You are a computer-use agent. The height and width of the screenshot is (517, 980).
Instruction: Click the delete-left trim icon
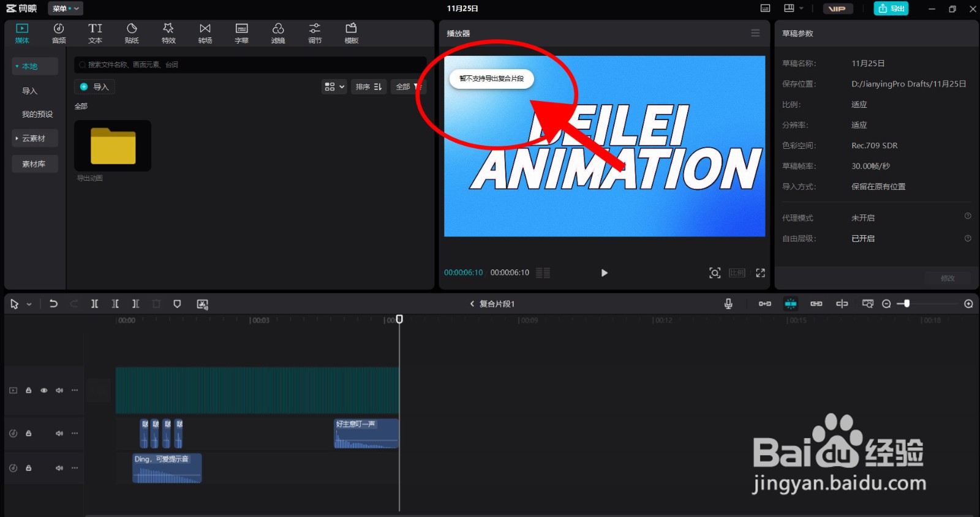click(115, 304)
